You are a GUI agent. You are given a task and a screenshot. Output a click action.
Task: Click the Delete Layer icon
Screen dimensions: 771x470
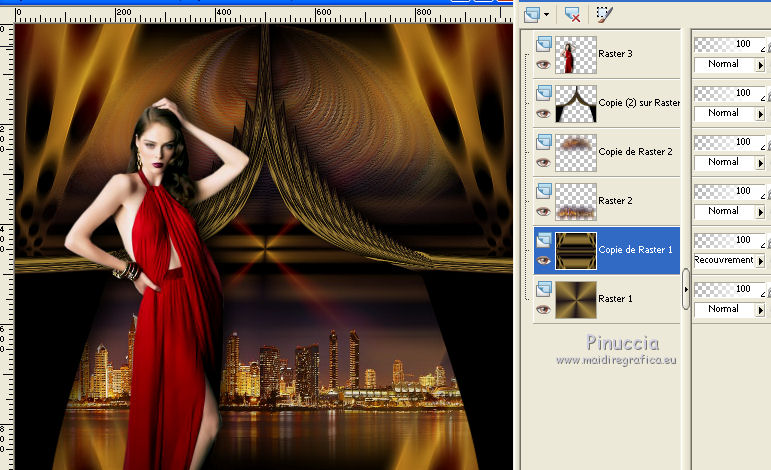[572, 13]
